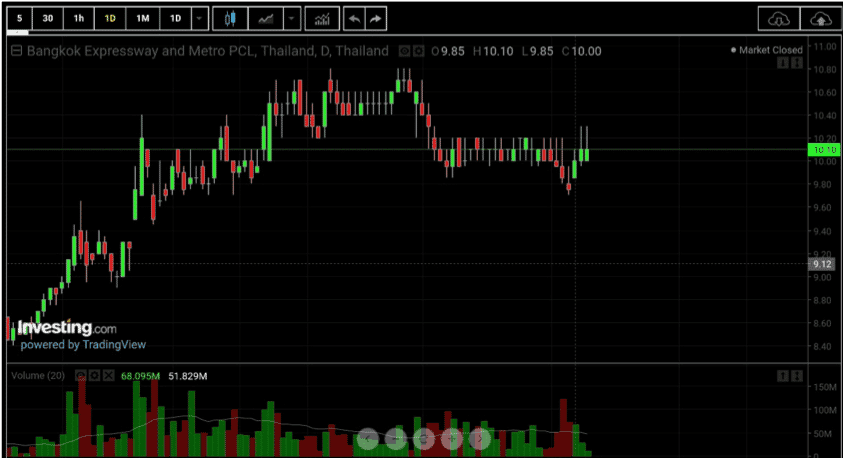This screenshot has height=458, width=843.
Task: Open the Volume indicator settings gear
Action: [x=95, y=375]
